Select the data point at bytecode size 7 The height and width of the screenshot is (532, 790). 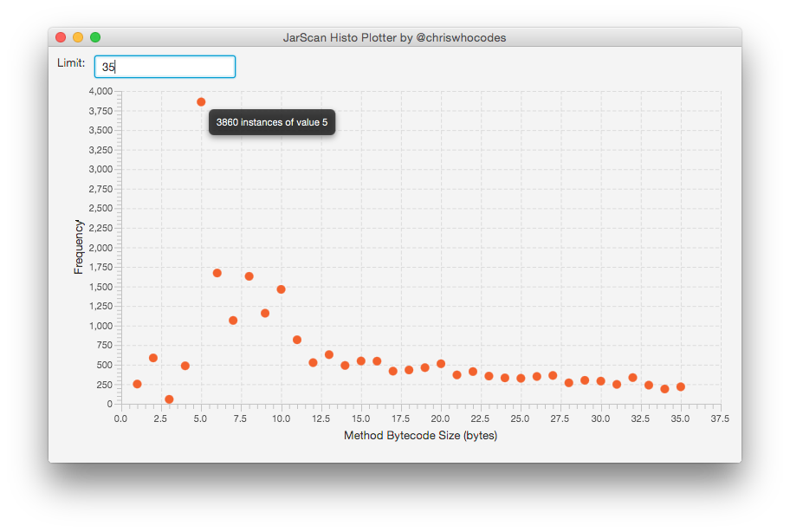pos(233,321)
